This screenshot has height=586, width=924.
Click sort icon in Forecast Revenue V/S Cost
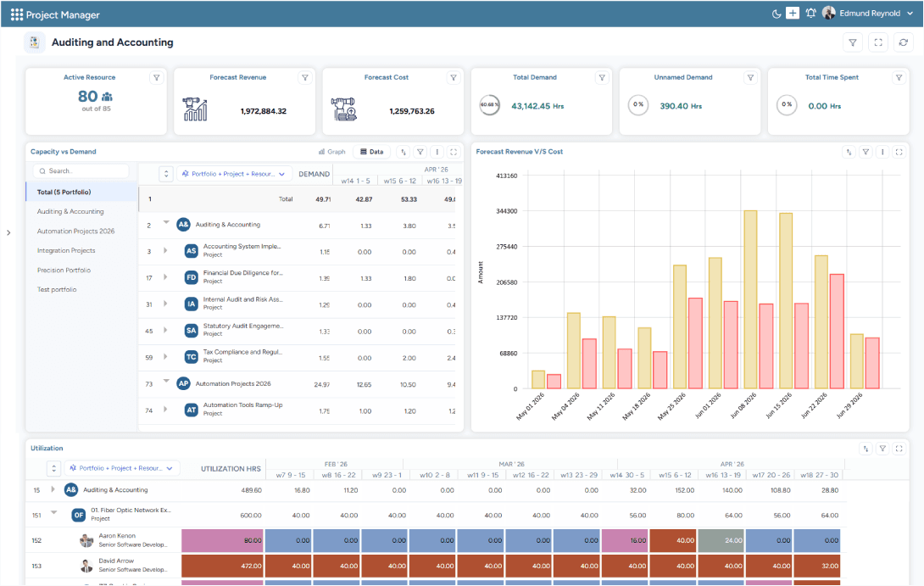pos(849,152)
